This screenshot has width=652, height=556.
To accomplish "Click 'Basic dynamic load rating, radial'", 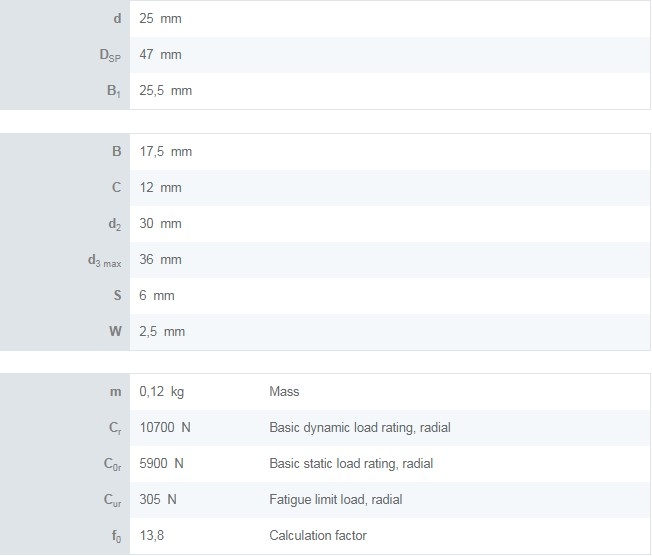I will click(360, 428).
